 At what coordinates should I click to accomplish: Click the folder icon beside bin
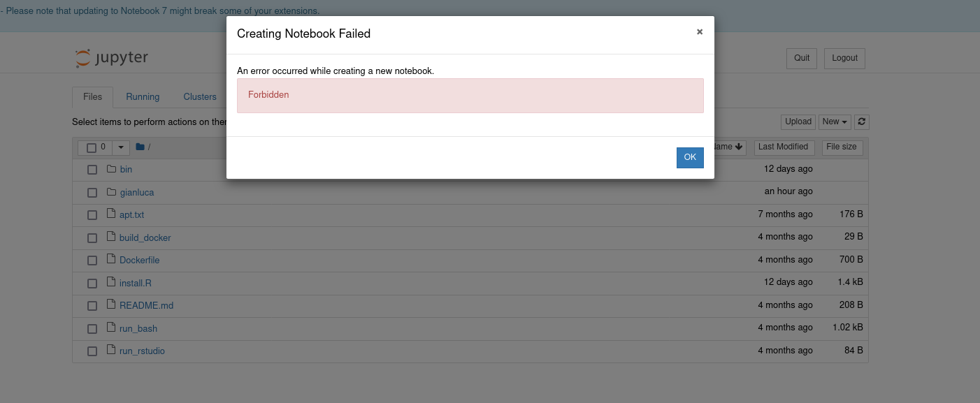110,168
